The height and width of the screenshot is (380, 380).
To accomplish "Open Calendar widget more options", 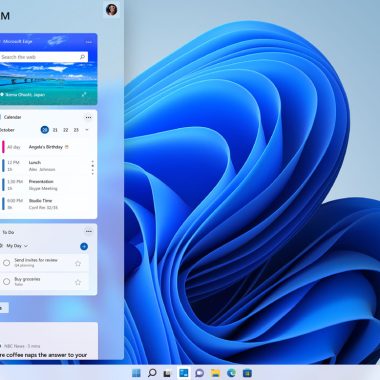I will click(88, 117).
